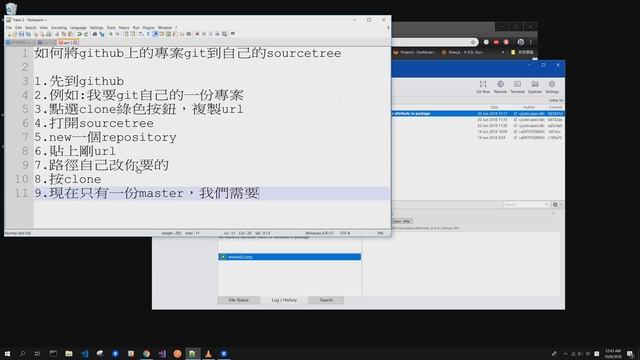Show hidden system tray icons chevron
This screenshot has width=640, height=360.
tap(566, 353)
